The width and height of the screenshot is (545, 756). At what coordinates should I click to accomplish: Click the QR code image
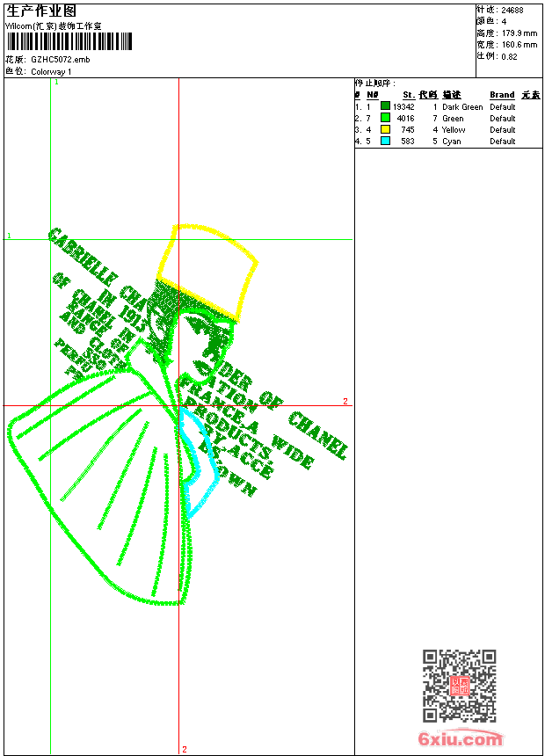(x=460, y=685)
